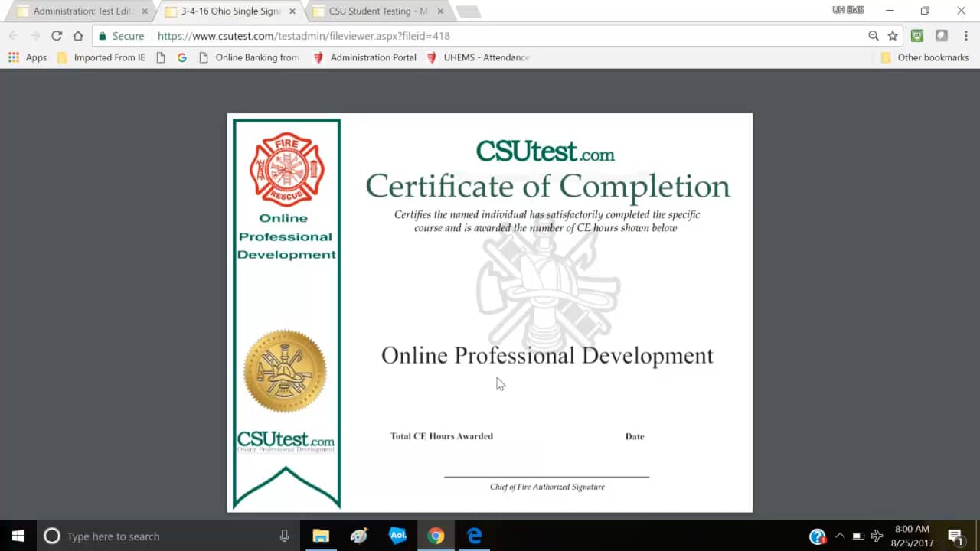The width and height of the screenshot is (980, 551).
Task: Click the gray browser extension icon
Action: [x=942, y=36]
